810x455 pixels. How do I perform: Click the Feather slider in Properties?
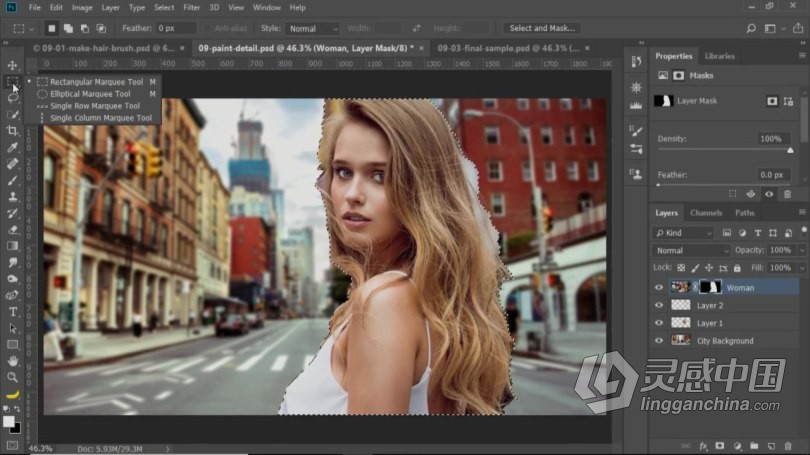(x=723, y=184)
